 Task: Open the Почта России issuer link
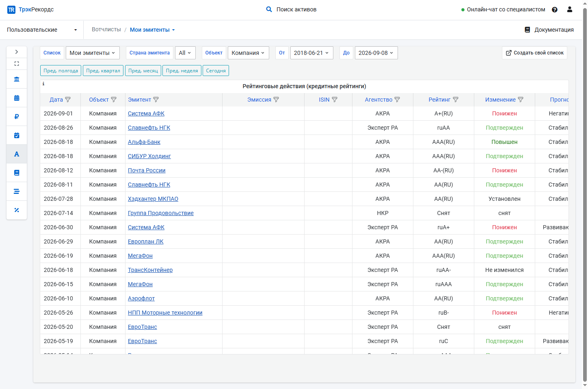(x=147, y=170)
